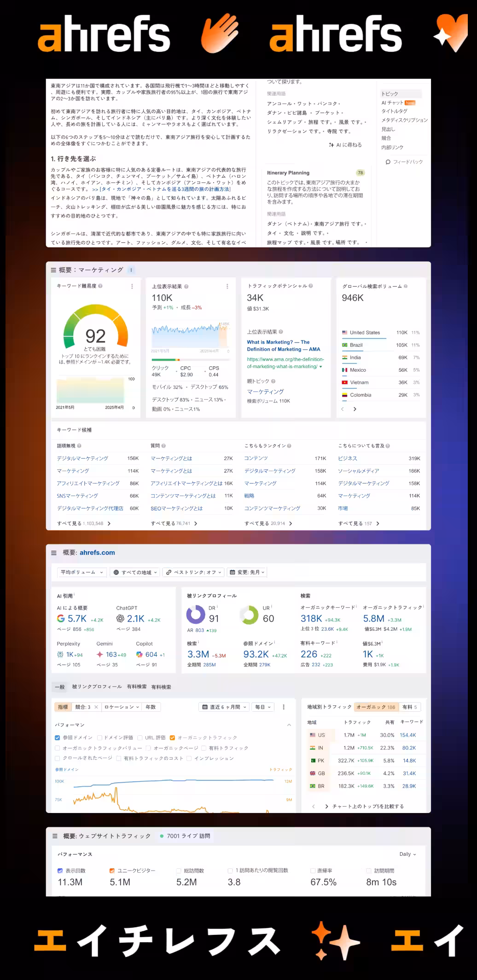Expand the 直近 6 ヶ月間 date range dropdown
Screen dimensions: 477x980
click(x=224, y=707)
